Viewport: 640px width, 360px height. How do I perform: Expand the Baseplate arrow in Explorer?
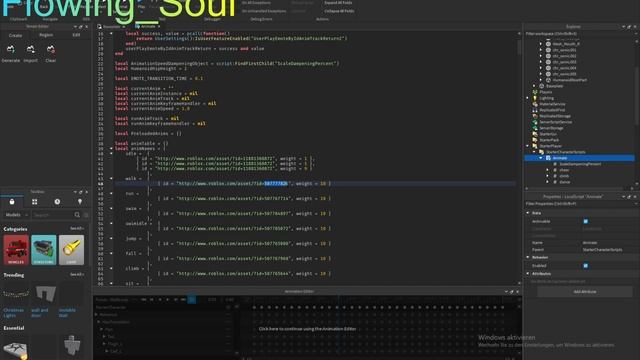(534, 86)
